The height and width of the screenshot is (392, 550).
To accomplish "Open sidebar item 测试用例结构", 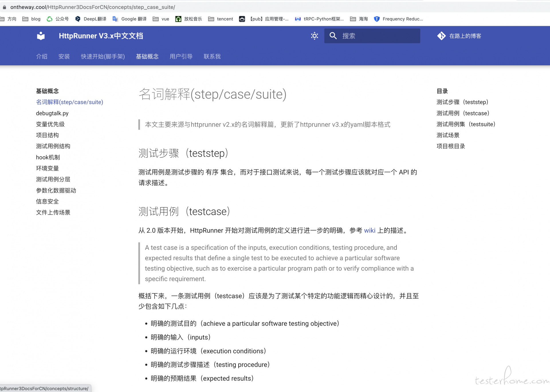I will pos(53,146).
